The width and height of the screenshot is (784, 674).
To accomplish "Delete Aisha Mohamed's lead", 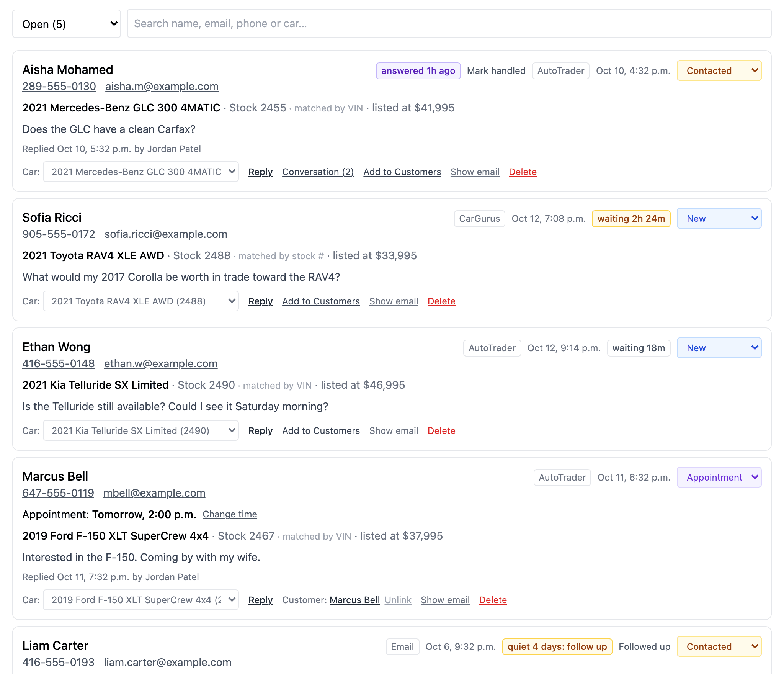I will (523, 172).
